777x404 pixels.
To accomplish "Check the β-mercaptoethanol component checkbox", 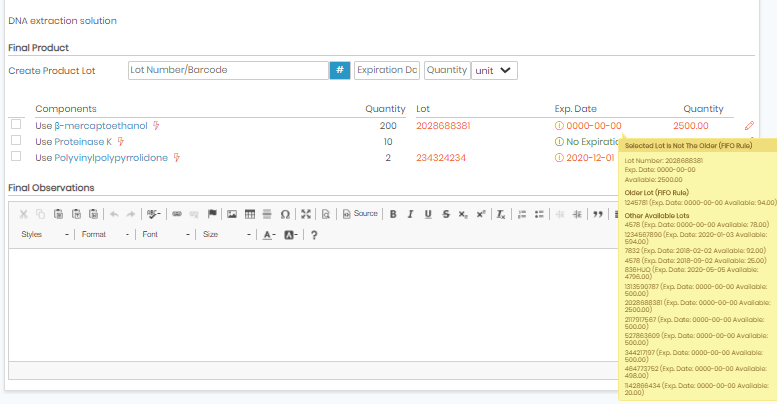I will [16, 124].
